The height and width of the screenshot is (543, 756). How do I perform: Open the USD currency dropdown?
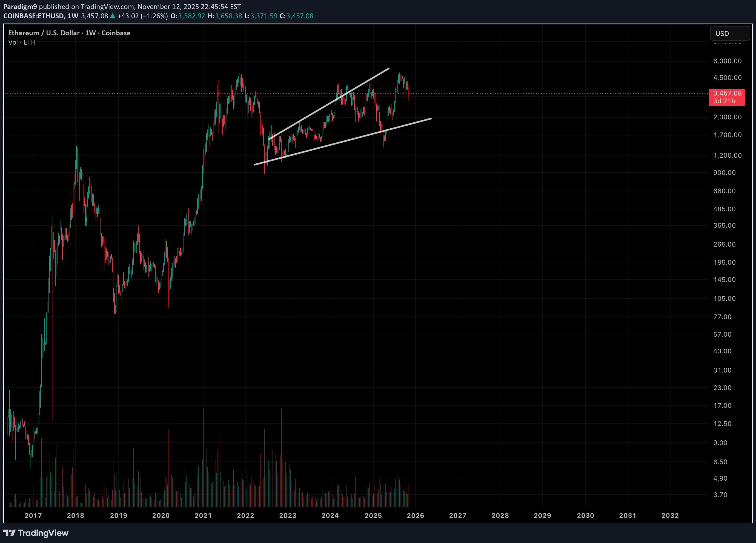[x=730, y=33]
